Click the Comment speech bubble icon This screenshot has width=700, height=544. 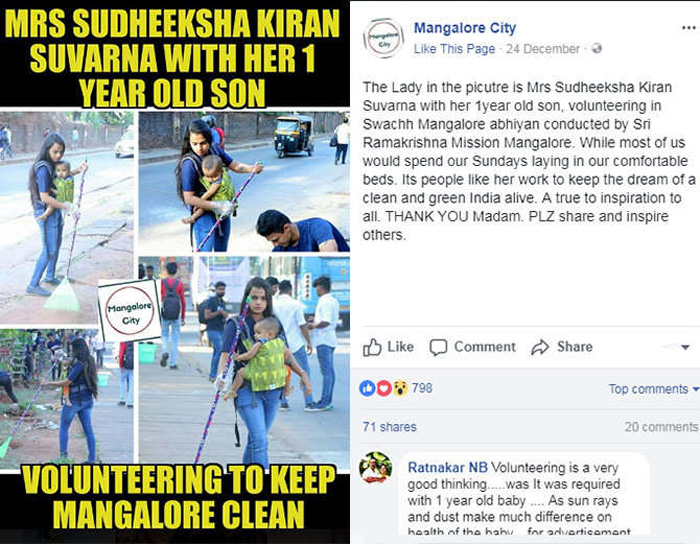click(x=438, y=347)
